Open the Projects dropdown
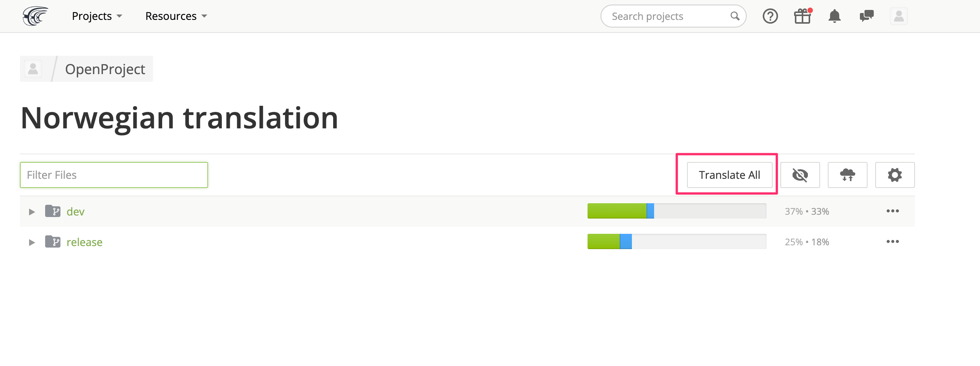The width and height of the screenshot is (980, 366). pos(97,16)
